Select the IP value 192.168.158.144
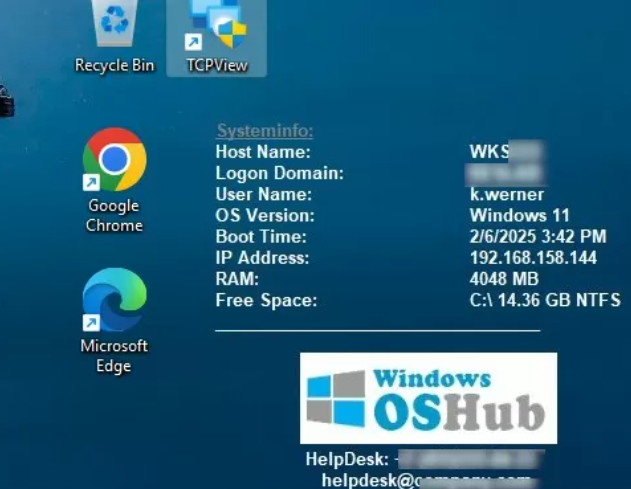The height and width of the screenshot is (489, 631). click(533, 258)
